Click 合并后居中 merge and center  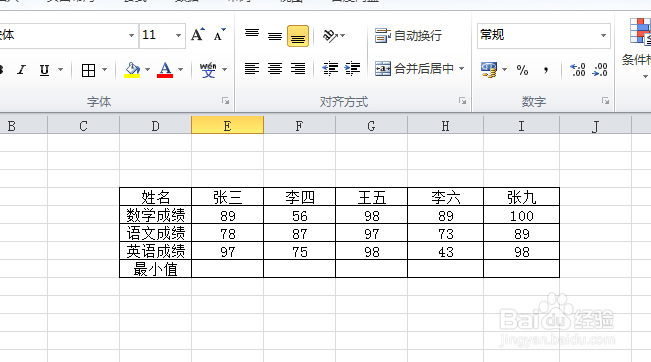pos(414,68)
